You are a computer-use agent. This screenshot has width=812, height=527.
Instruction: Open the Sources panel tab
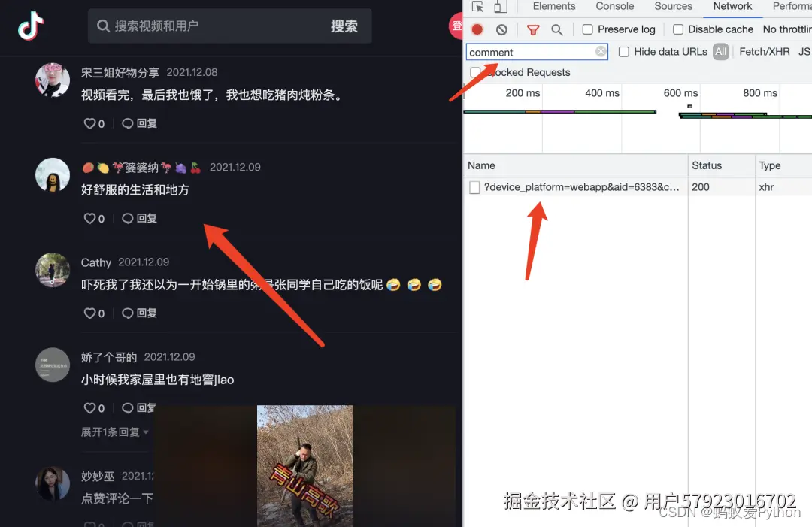(672, 6)
